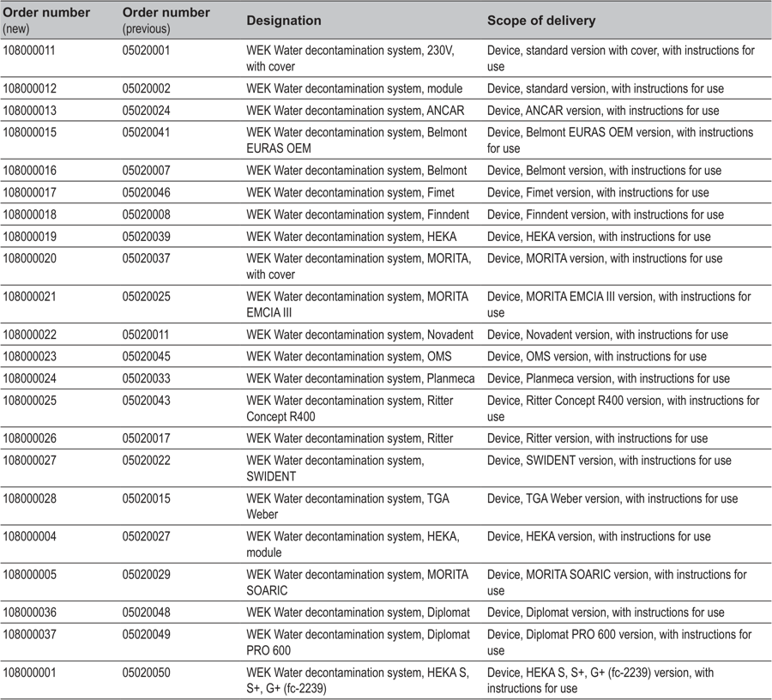Click the 'Scope of delivery' column header

pos(541,21)
